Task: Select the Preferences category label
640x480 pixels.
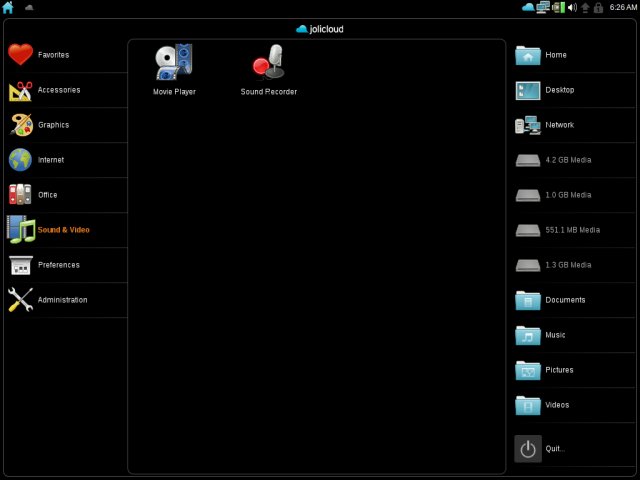Action: coord(59,265)
